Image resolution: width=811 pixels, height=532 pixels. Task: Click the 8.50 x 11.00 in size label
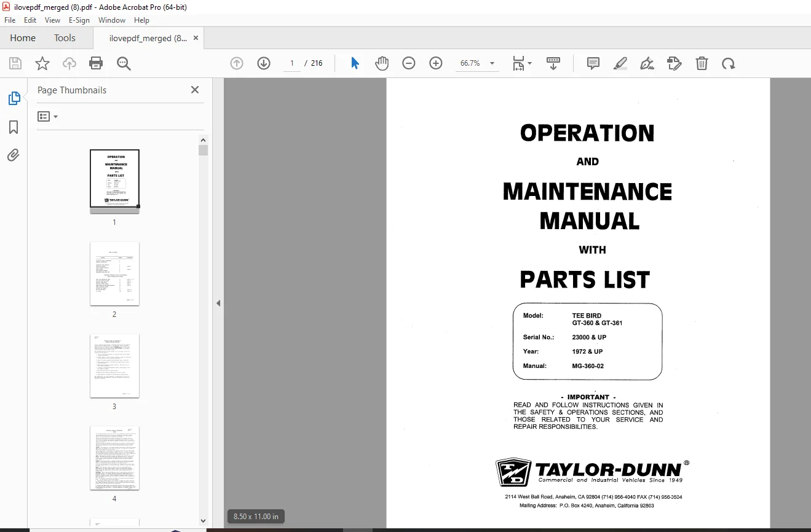[x=256, y=517]
